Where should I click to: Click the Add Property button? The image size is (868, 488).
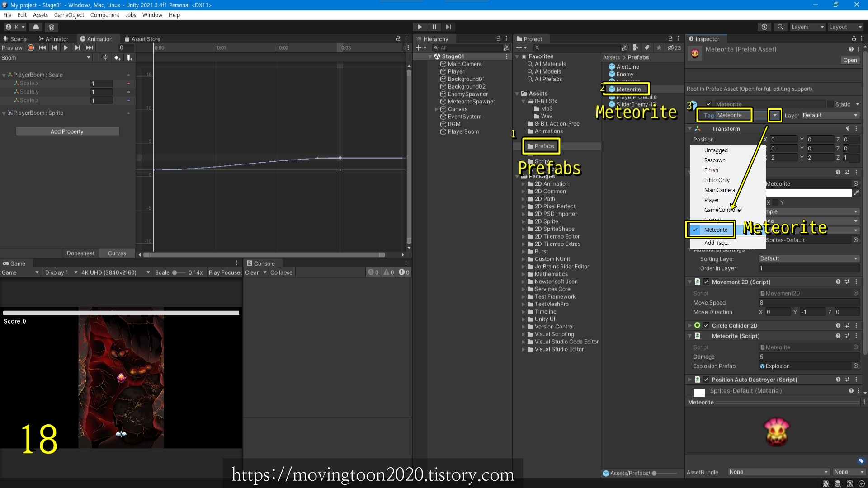pos(67,131)
